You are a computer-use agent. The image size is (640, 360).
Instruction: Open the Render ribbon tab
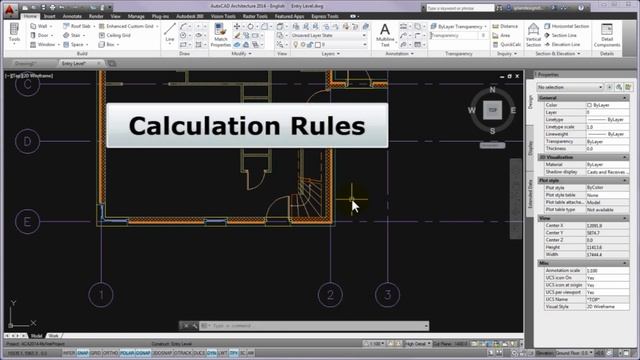(x=96, y=16)
